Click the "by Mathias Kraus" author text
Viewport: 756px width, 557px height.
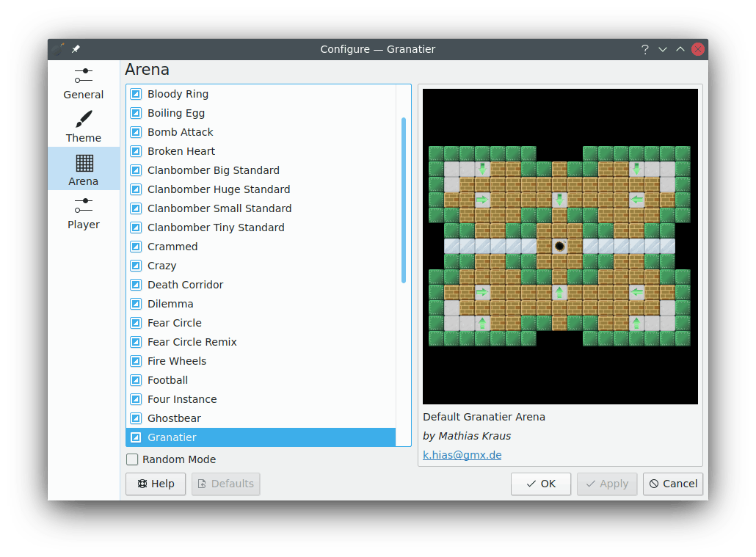(467, 436)
